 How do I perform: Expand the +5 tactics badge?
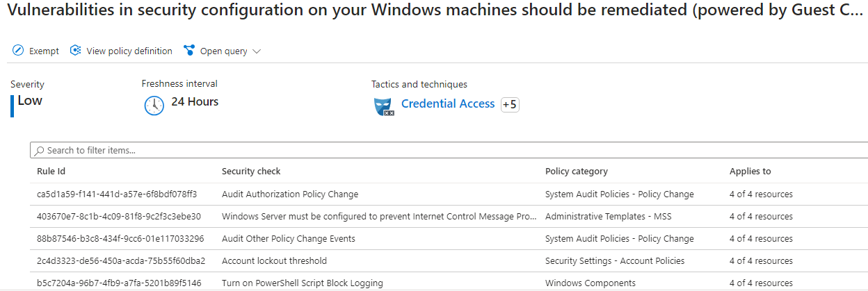[510, 105]
